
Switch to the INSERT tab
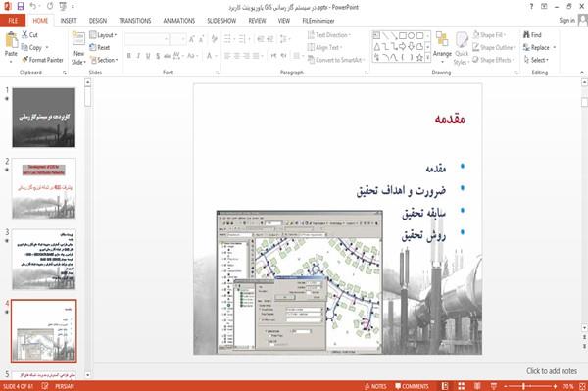pyautogui.click(x=69, y=21)
